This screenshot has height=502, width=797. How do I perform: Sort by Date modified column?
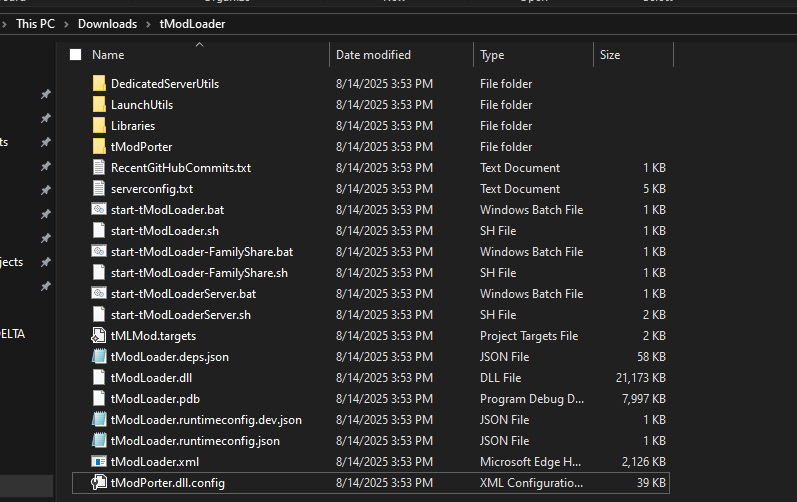373,55
